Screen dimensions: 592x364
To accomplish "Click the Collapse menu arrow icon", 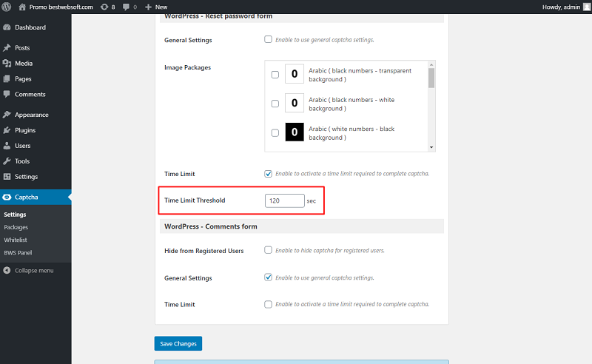I will point(7,270).
